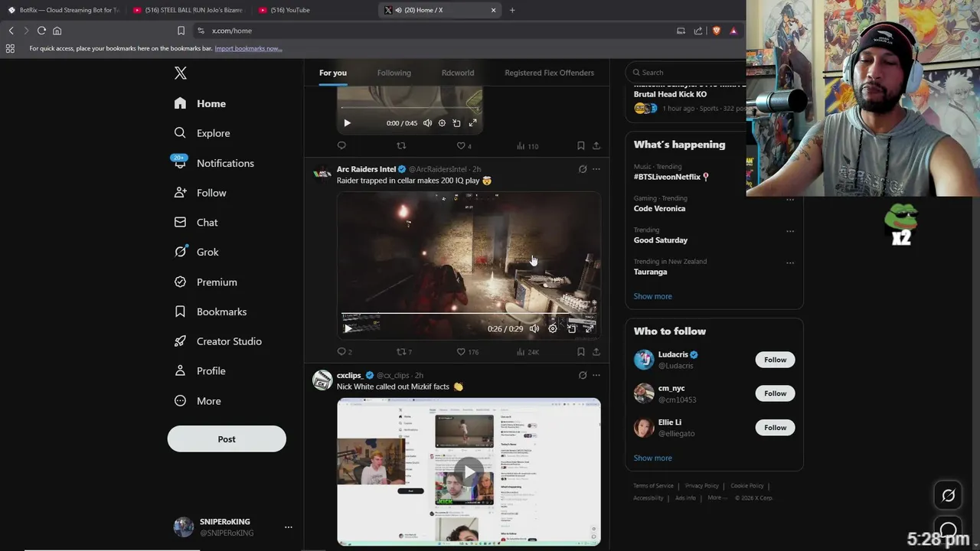Screen dimensions: 980x551
Task: Click the X search field
Action: [x=689, y=73]
